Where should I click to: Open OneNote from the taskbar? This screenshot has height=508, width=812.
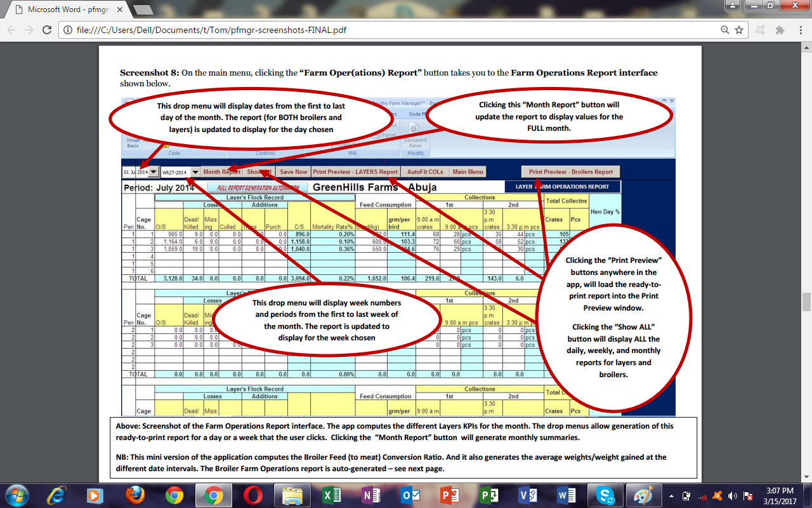(370, 495)
